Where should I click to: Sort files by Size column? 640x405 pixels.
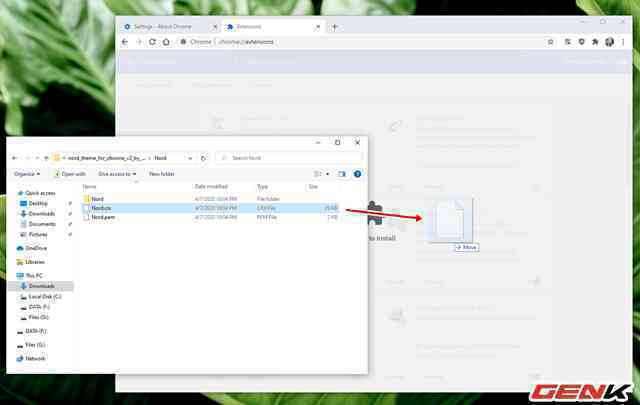click(x=313, y=187)
